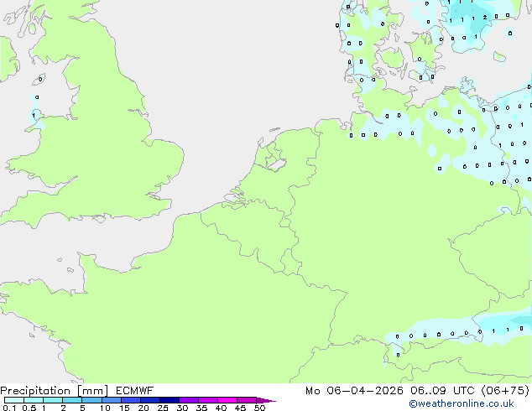The width and height of the screenshot is (532, 411).
Task: Click the 45–50 mm legend color swatch
Action: (x=247, y=400)
